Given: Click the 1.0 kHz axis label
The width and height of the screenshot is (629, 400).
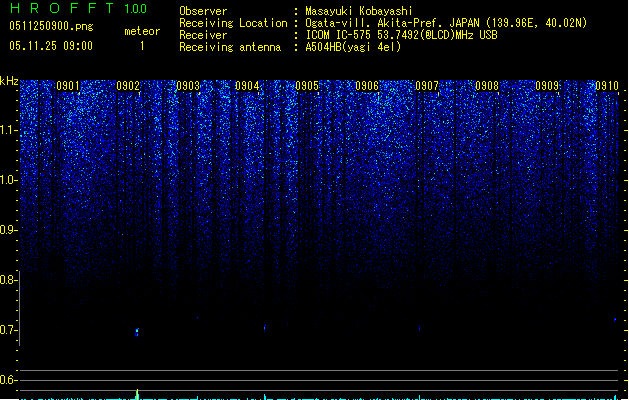Looking at the screenshot, I should pyautogui.click(x=8, y=180).
